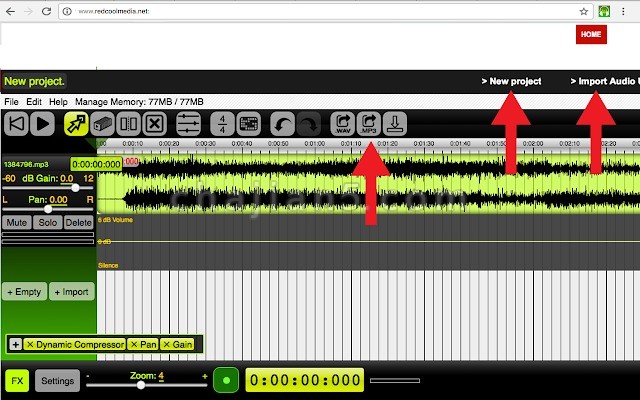Choose the eraser tool icon

[102, 124]
